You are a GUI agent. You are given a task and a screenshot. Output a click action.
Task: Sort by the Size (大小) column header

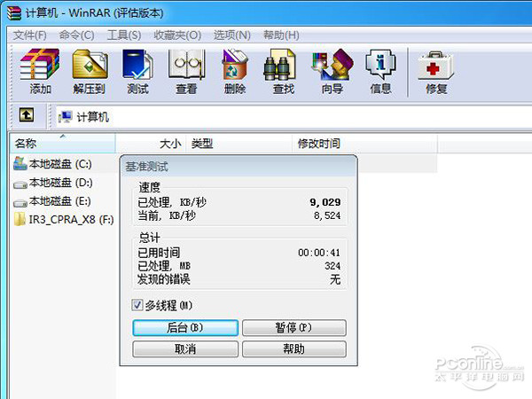(x=151, y=144)
